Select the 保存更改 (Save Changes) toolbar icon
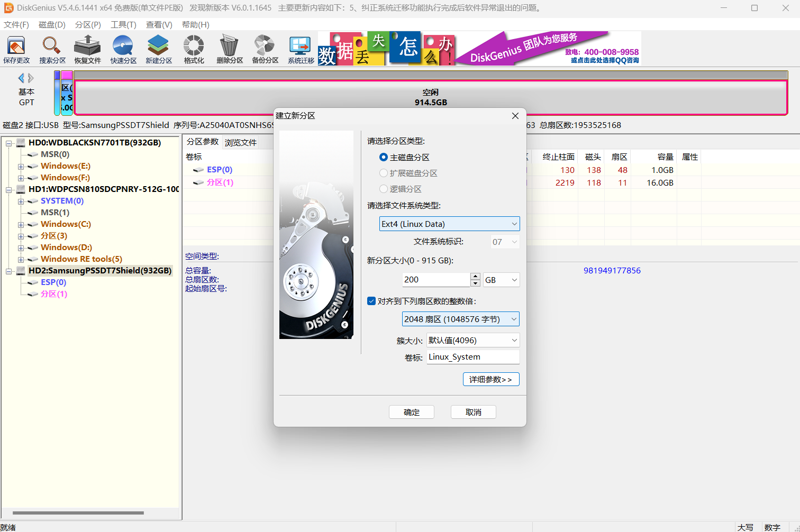 tap(16, 49)
